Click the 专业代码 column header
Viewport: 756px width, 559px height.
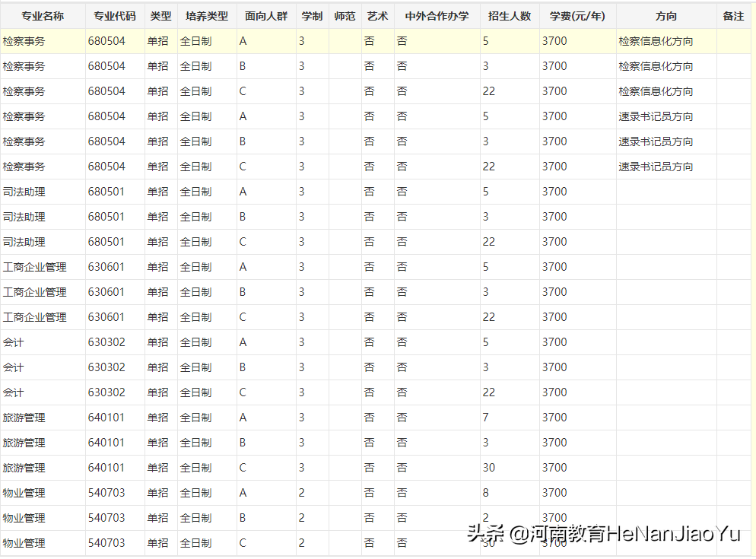pyautogui.click(x=115, y=17)
